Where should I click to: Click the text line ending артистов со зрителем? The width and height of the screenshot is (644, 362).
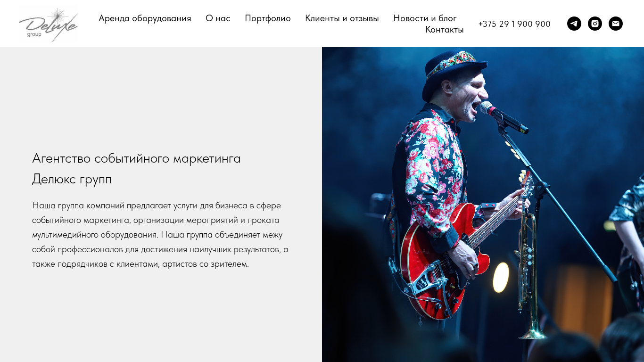click(140, 264)
